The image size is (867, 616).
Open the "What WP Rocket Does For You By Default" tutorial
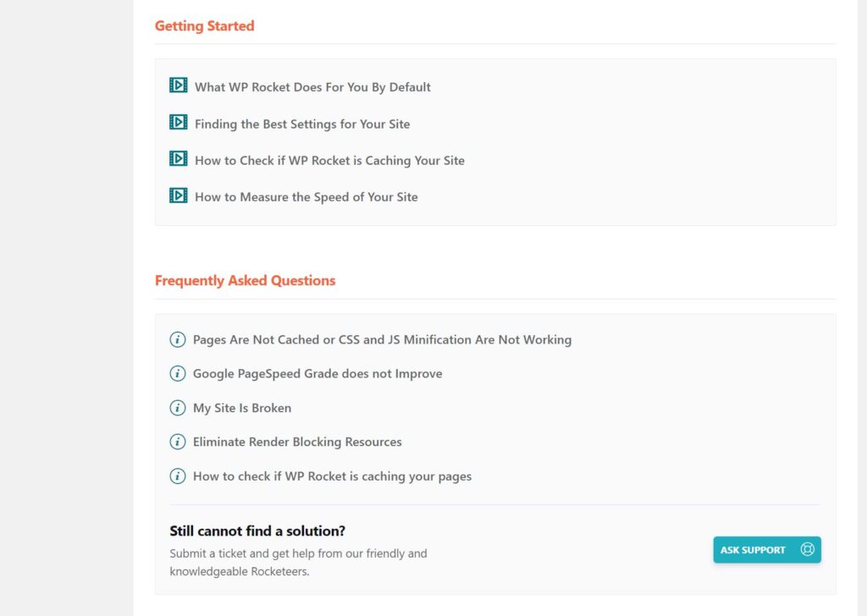pos(312,86)
